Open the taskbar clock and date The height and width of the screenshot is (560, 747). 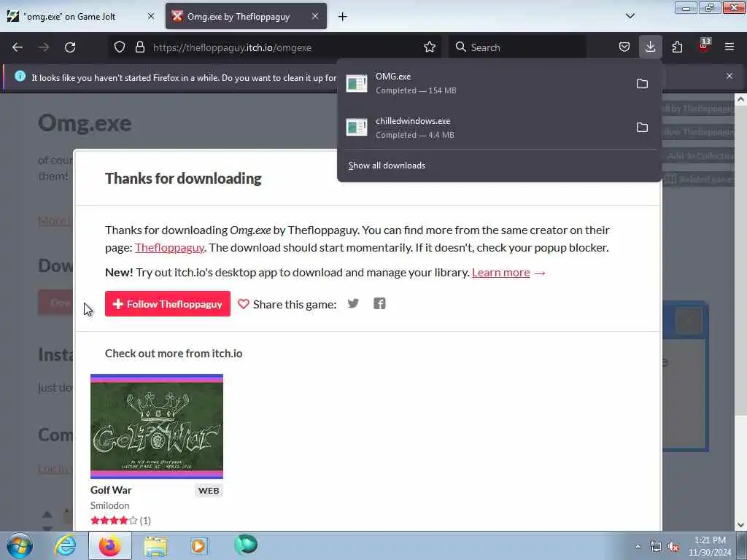point(710,546)
